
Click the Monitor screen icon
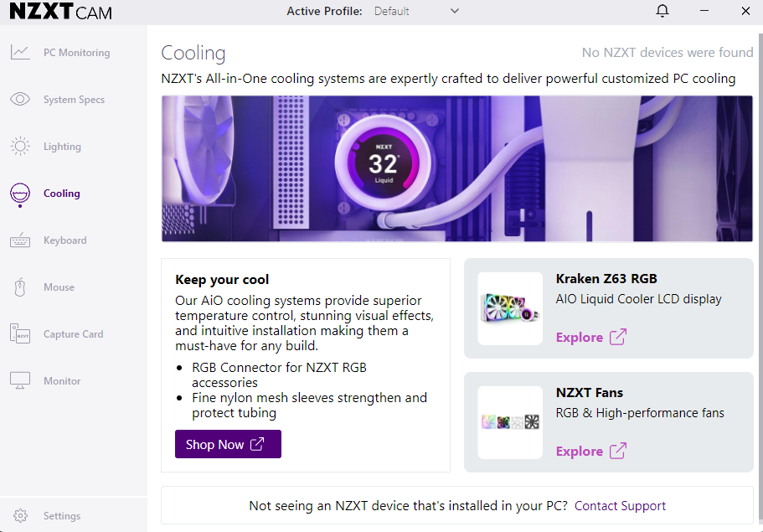coord(20,380)
